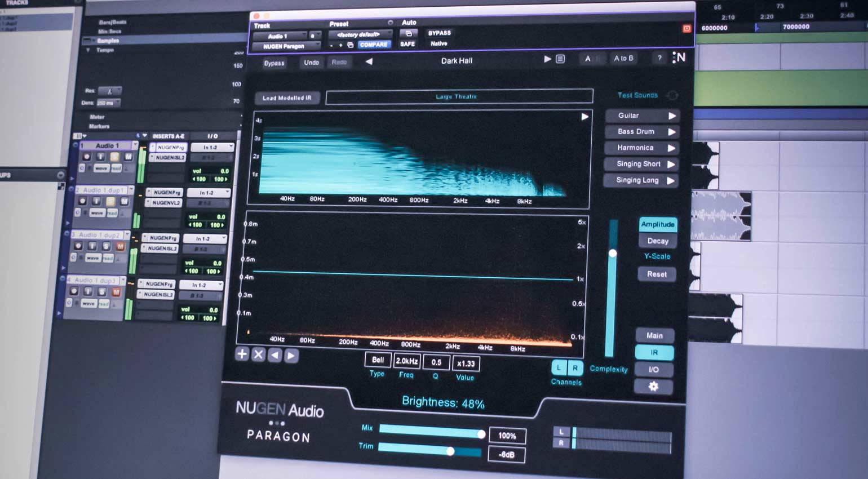868x479 pixels.
Task: Record-enable the Audio 1 track
Action: [x=86, y=157]
